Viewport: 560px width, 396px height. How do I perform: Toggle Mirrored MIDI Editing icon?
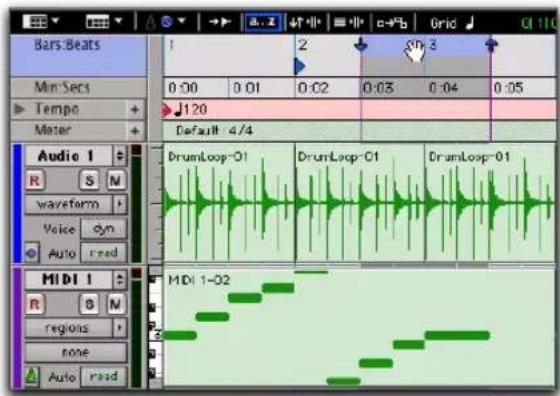pos(392,23)
